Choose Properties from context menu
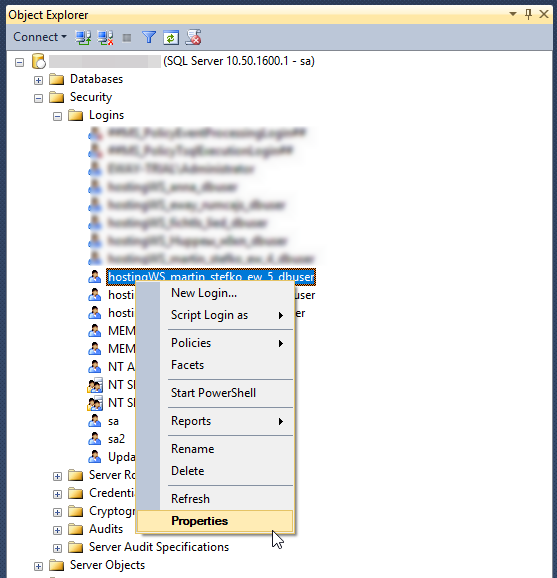The width and height of the screenshot is (557, 578). tap(215, 521)
